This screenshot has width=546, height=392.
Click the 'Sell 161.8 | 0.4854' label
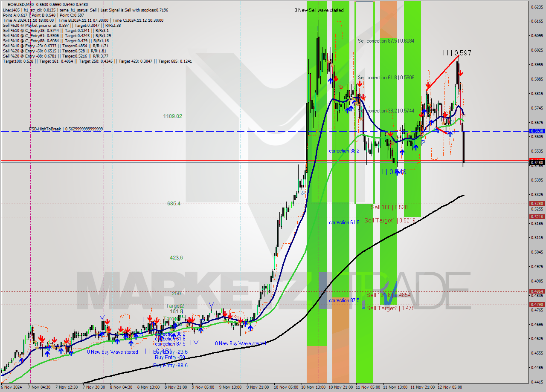point(388,295)
